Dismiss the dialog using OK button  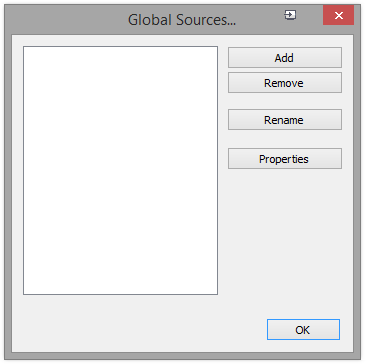(303, 330)
